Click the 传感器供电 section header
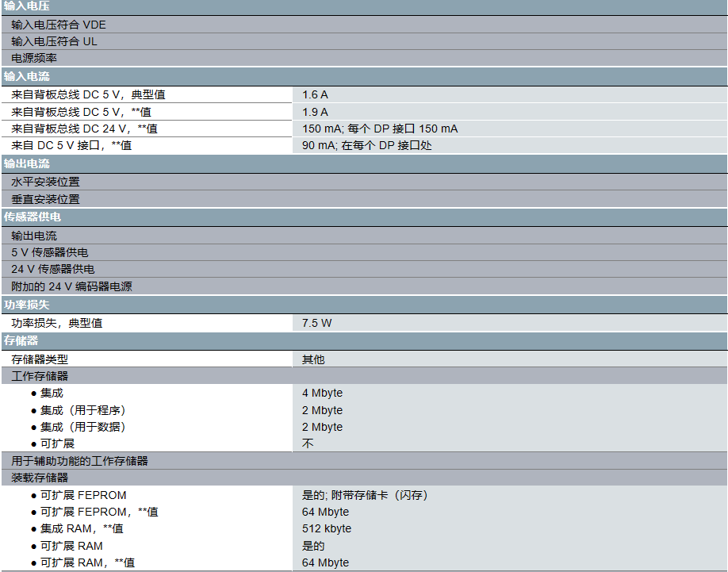 [x=33, y=217]
